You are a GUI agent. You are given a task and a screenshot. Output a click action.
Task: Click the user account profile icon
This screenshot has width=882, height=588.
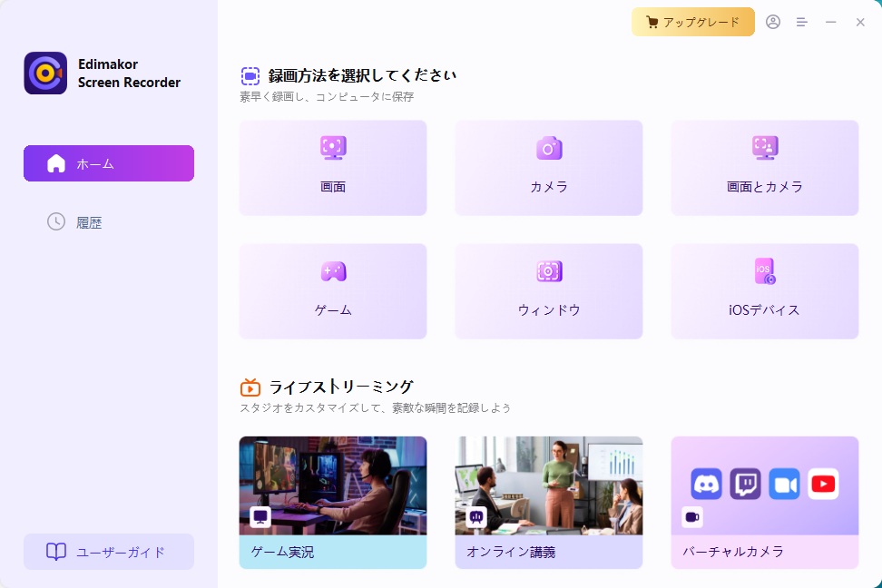click(x=773, y=22)
